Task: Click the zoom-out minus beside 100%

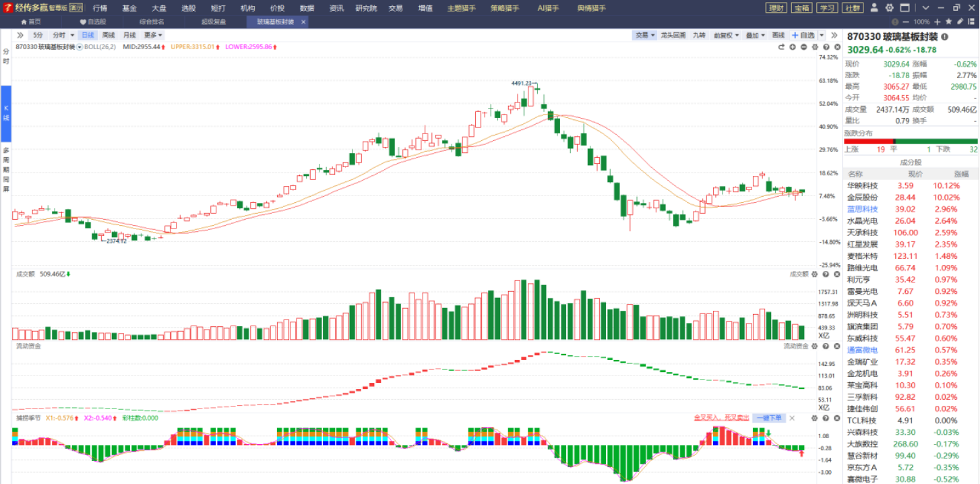Action: pyautogui.click(x=906, y=22)
